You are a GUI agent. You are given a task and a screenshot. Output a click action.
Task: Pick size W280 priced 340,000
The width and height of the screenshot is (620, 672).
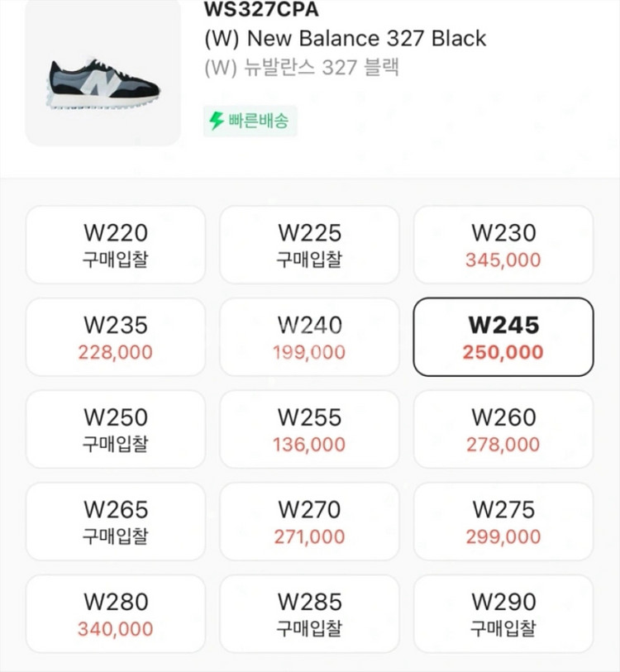(116, 614)
